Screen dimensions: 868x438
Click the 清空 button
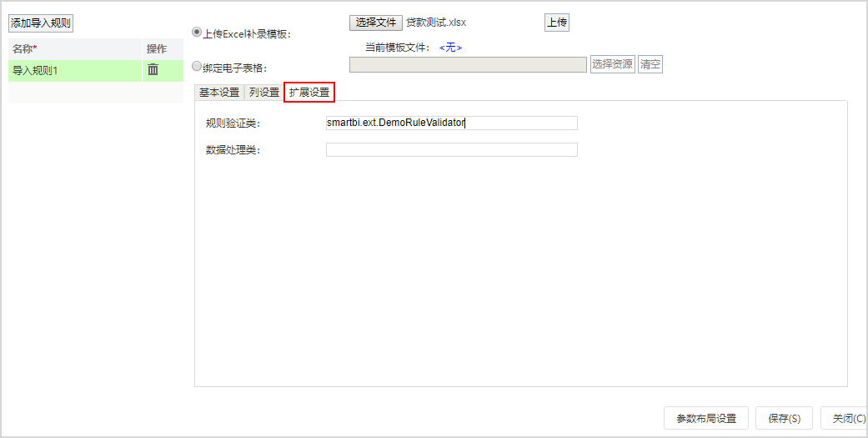pos(650,64)
